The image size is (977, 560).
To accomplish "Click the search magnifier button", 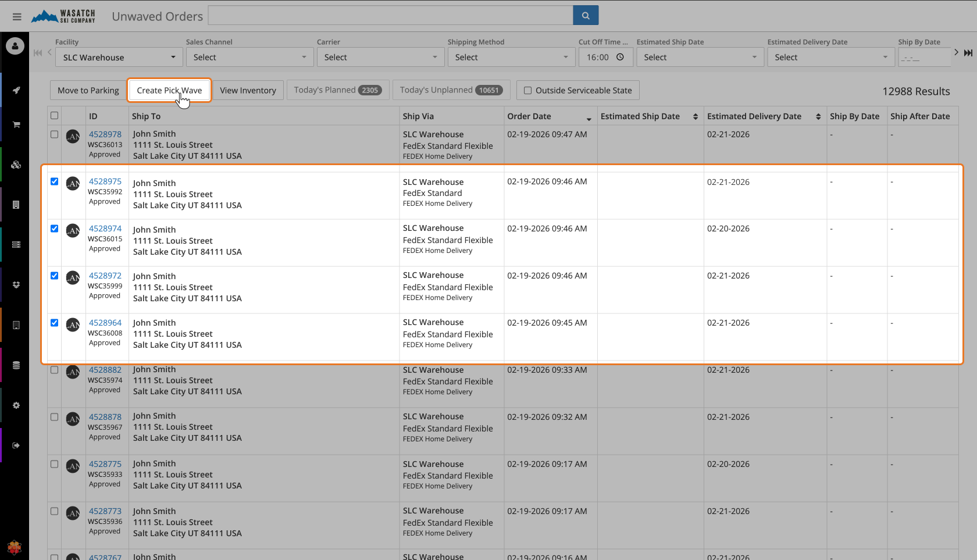I will 586,16.
